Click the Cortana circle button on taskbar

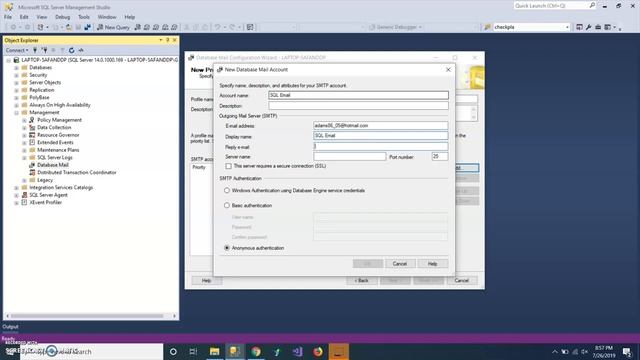(173, 351)
